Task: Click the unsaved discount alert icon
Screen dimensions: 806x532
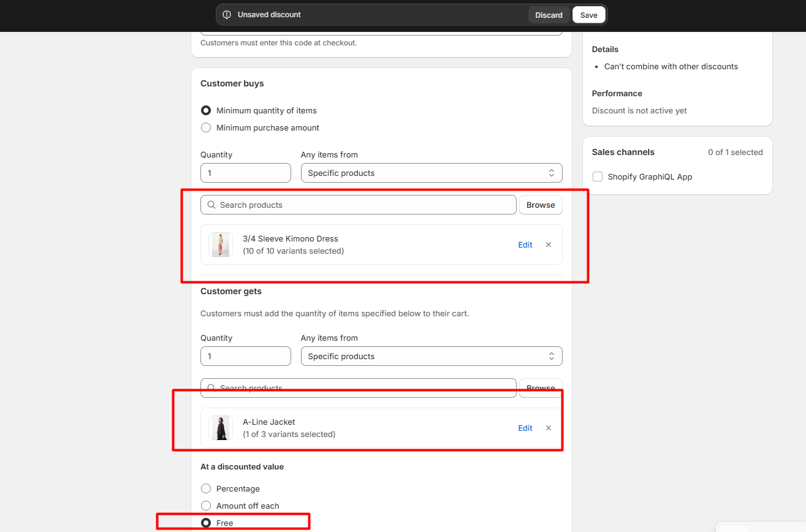Action: [227, 15]
